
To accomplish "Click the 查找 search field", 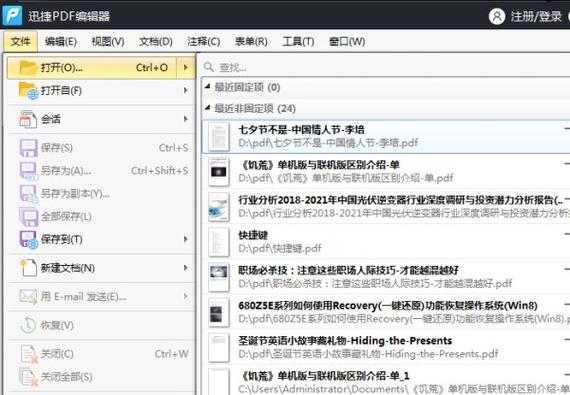I will tap(385, 68).
